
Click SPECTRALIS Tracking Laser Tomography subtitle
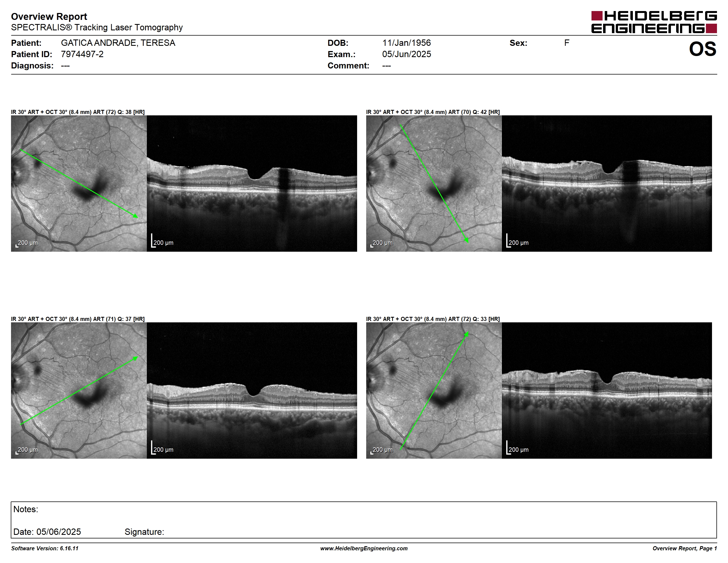click(97, 27)
